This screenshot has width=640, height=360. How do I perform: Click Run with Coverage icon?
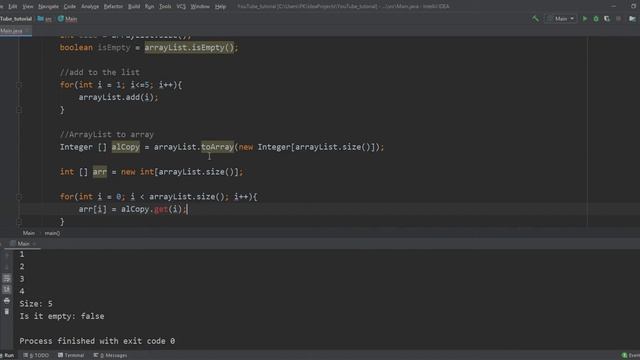[607, 19]
